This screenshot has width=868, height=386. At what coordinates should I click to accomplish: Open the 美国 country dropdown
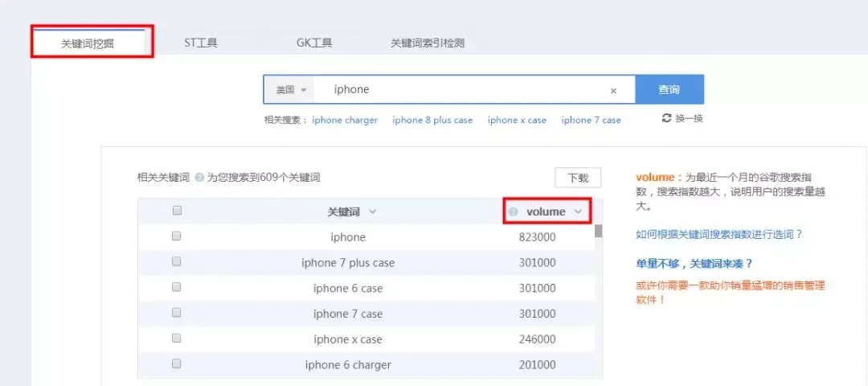(x=289, y=90)
